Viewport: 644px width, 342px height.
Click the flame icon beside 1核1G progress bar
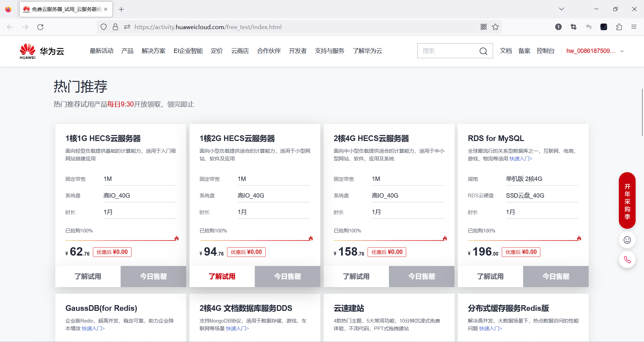177,238
